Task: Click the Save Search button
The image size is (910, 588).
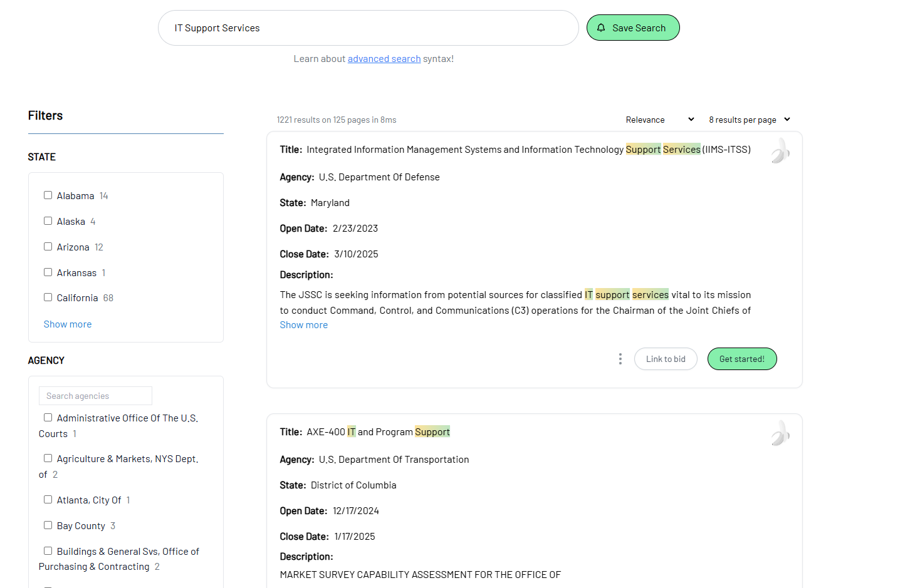Action: 633,28
